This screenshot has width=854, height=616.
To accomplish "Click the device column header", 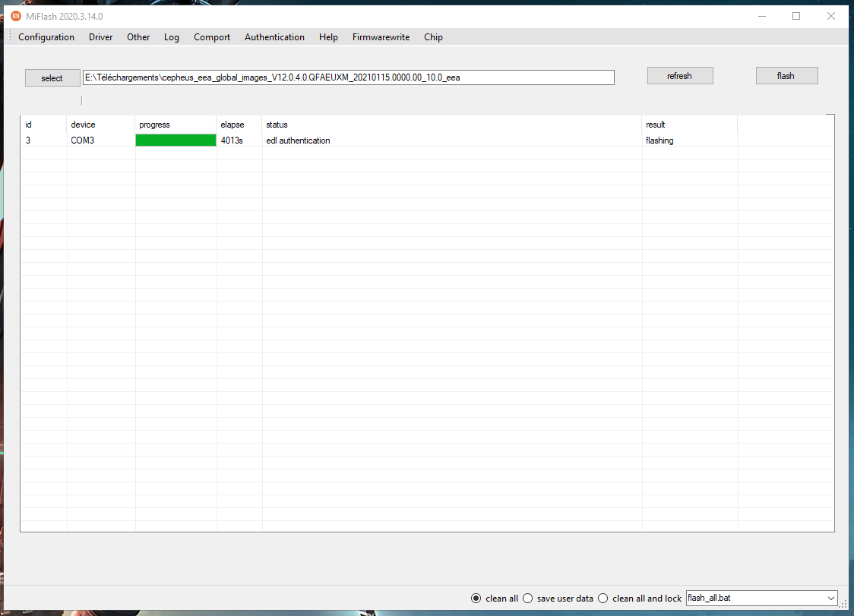I will [x=101, y=125].
